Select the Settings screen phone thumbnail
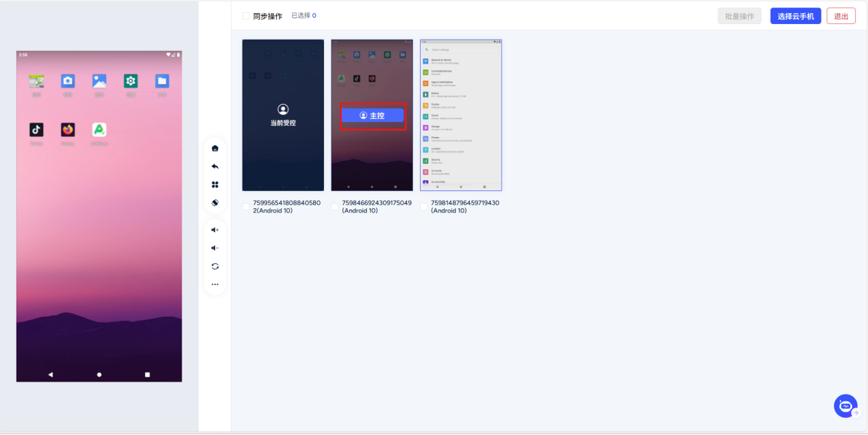The image size is (868, 435). (x=460, y=115)
